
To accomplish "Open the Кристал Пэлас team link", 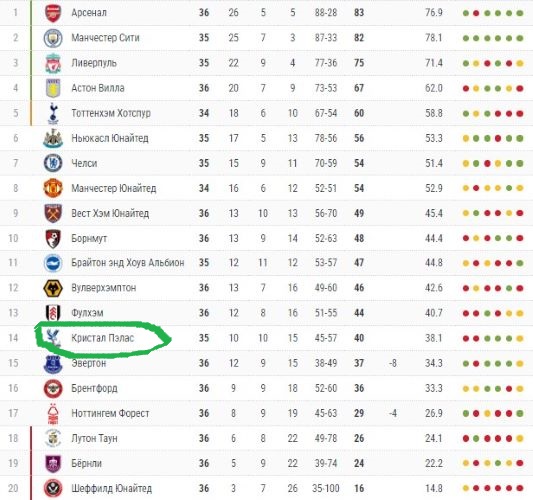I will point(103,338).
